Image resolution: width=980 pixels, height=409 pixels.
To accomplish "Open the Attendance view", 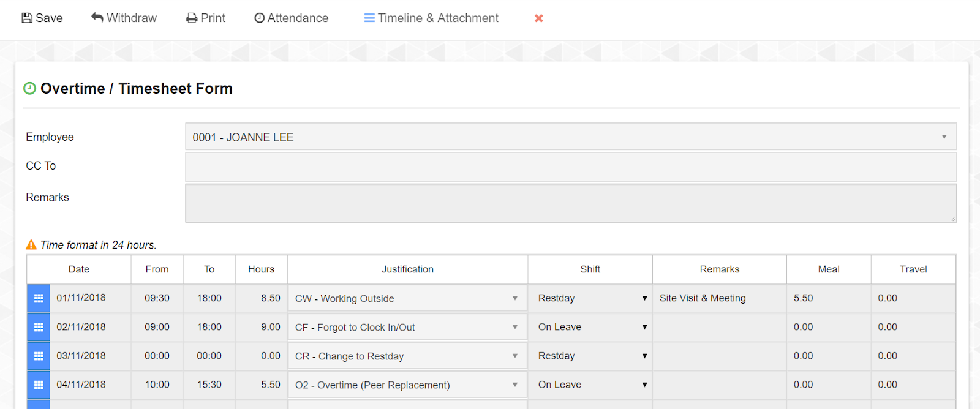I will (292, 18).
